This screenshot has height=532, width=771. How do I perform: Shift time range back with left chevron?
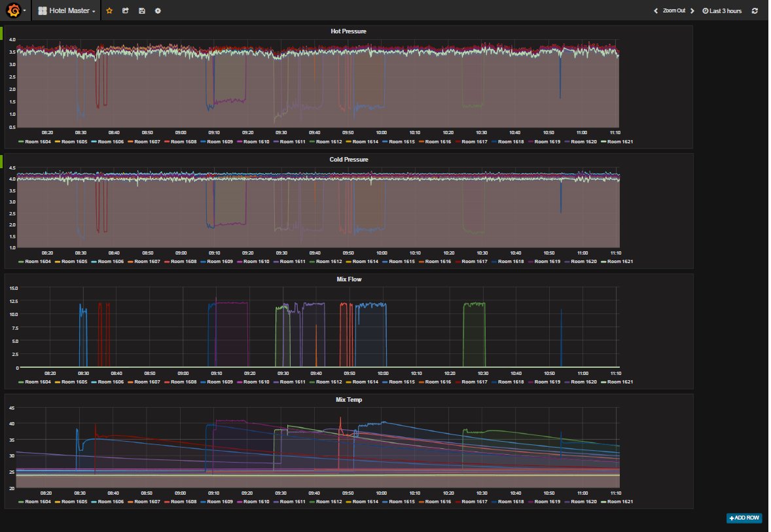pos(655,11)
